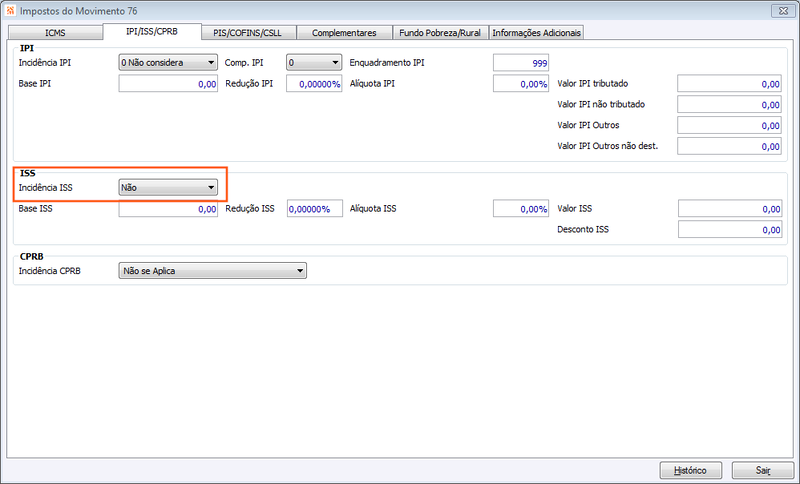Close the Impostos do Movimento window

pyautogui.click(x=783, y=11)
